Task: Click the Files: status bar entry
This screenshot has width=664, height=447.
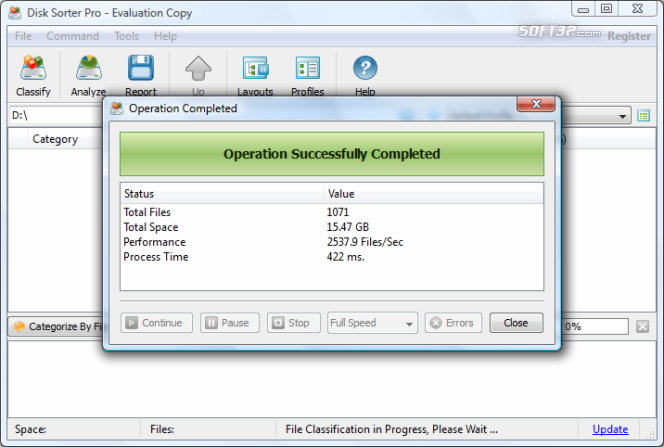Action: tap(162, 429)
